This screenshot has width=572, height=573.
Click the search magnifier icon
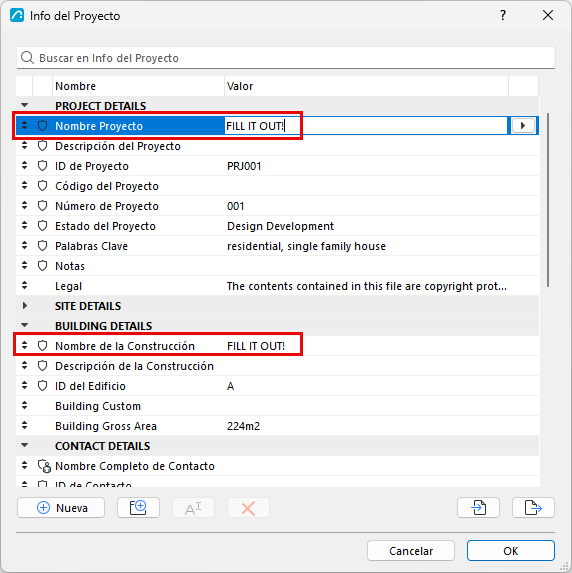point(27,58)
